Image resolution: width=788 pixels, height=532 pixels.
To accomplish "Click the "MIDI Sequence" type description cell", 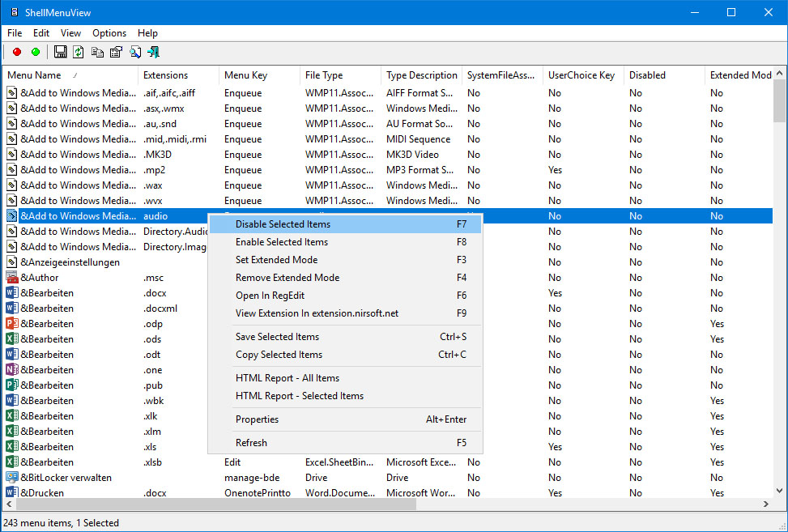I will [418, 139].
